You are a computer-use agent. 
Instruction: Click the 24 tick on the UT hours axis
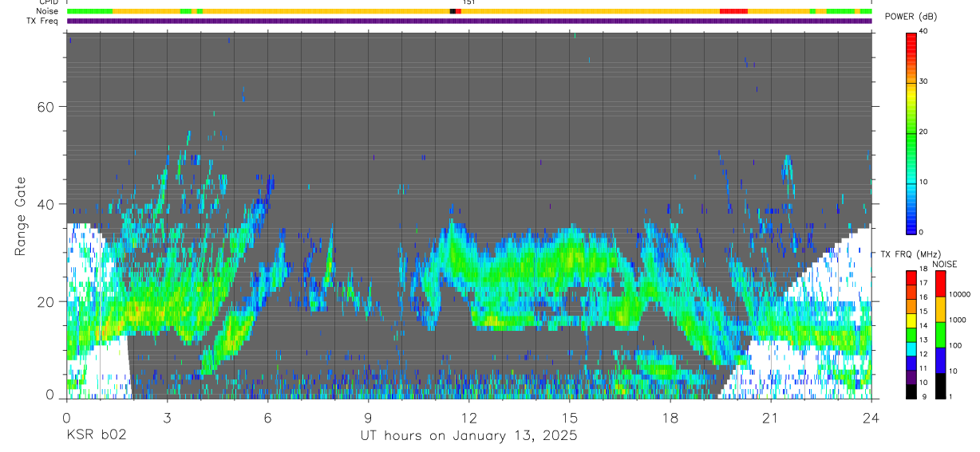pyautogui.click(x=871, y=417)
